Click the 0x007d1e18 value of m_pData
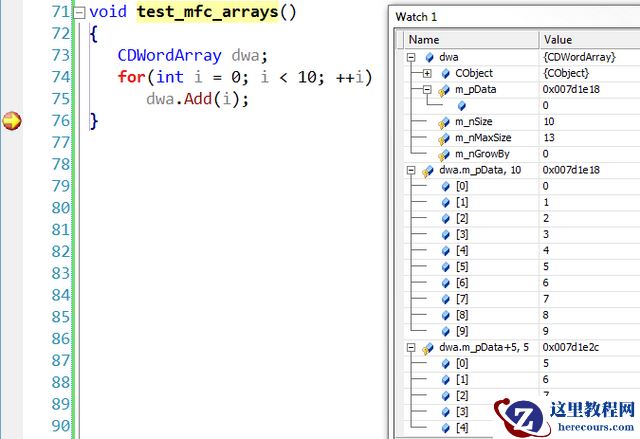 point(571,89)
